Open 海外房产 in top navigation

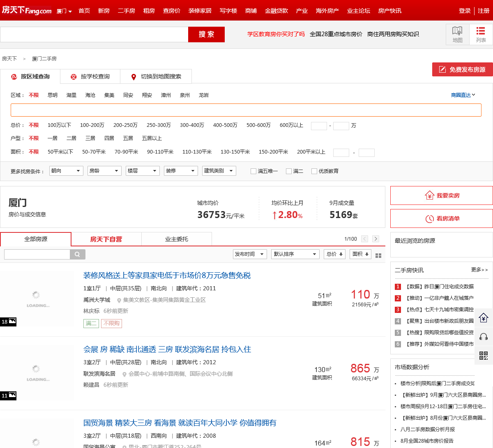(x=327, y=11)
